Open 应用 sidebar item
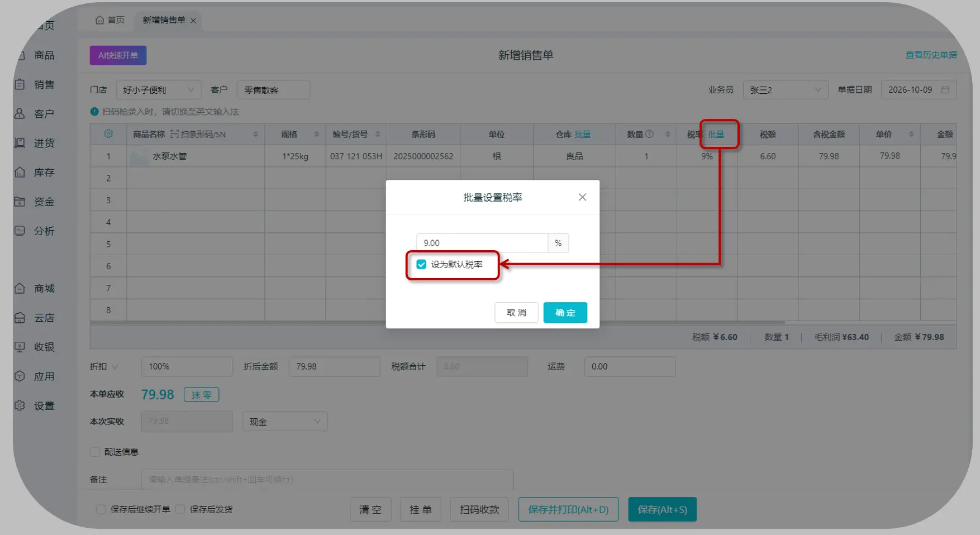 pos(34,376)
